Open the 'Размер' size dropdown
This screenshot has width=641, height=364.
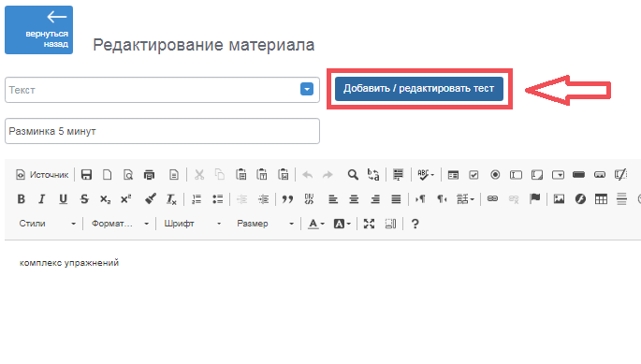[265, 224]
